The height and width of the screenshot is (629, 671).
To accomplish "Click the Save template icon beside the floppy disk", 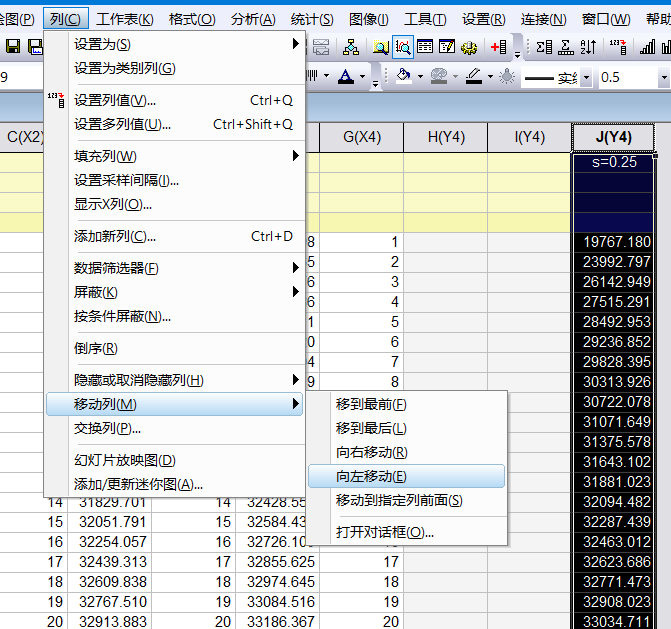I will tap(35, 46).
